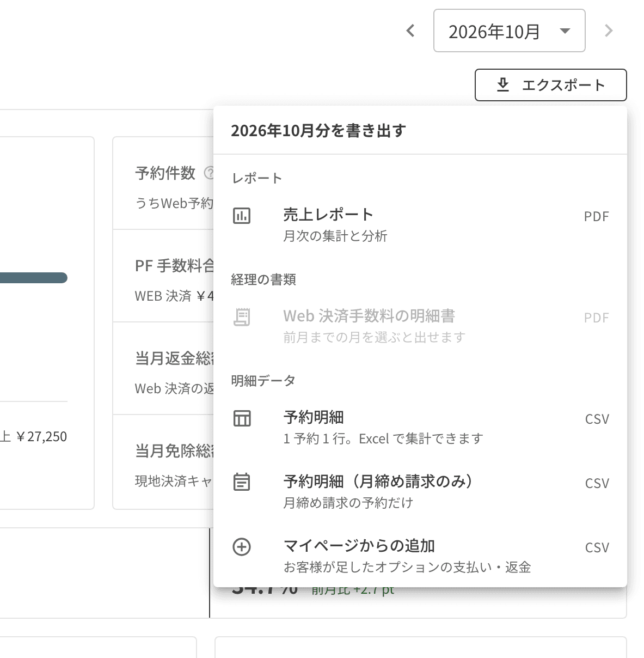Select the マイページからの追加 CSV export

click(x=420, y=556)
